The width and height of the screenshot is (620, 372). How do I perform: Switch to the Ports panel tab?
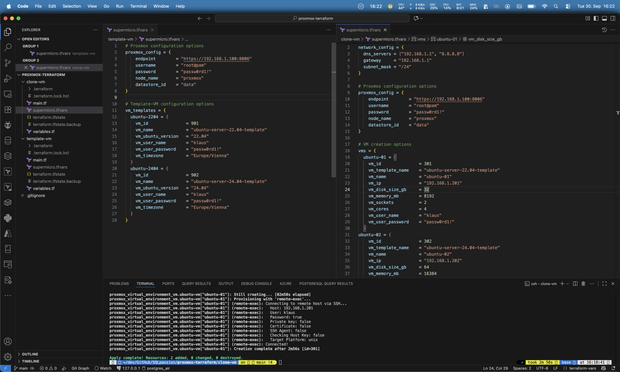168,283
